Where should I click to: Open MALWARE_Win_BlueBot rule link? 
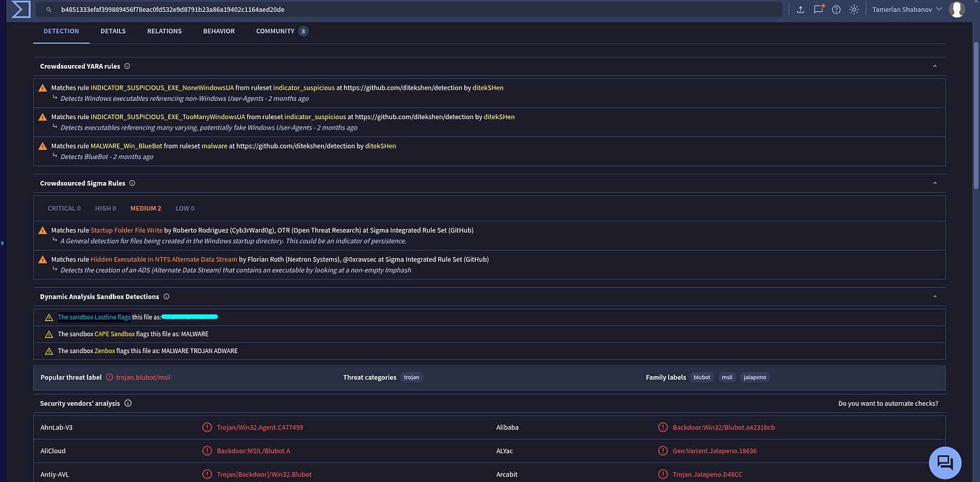click(126, 146)
